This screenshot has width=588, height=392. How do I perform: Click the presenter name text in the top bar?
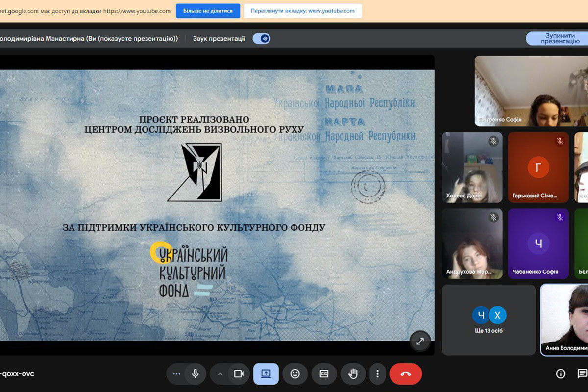pyautogui.click(x=89, y=39)
